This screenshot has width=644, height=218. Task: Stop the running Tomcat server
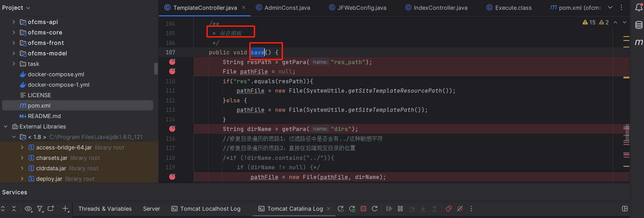pos(363,209)
